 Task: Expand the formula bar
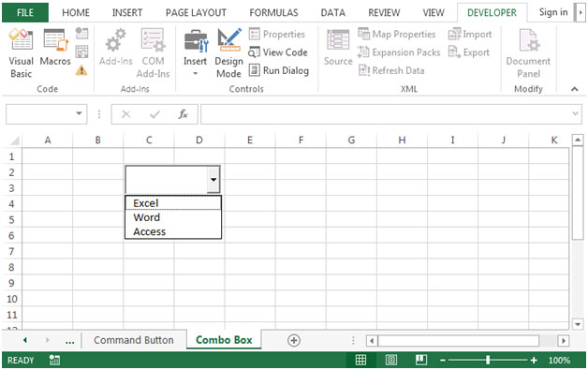tap(575, 113)
